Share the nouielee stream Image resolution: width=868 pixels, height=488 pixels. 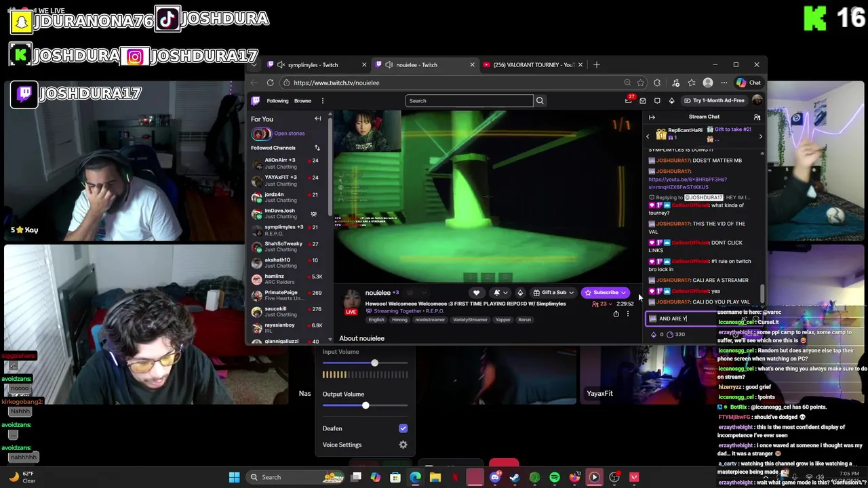616,314
